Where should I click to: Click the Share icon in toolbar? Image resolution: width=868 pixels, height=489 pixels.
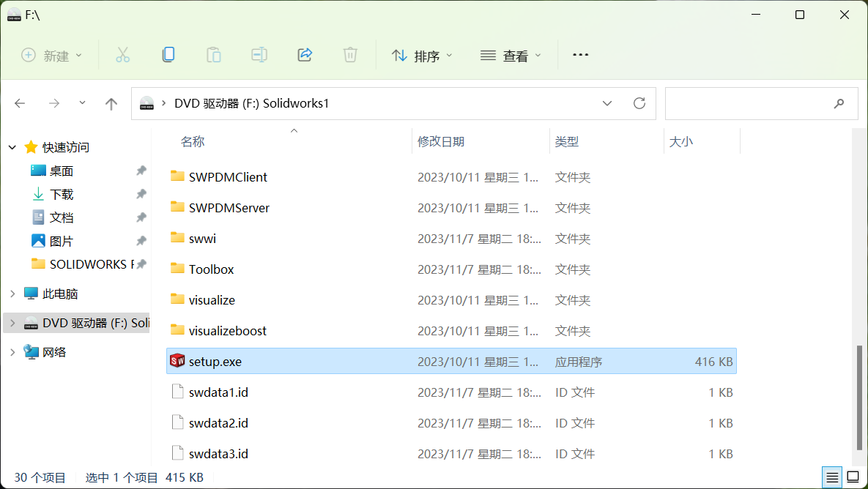pyautogui.click(x=305, y=55)
